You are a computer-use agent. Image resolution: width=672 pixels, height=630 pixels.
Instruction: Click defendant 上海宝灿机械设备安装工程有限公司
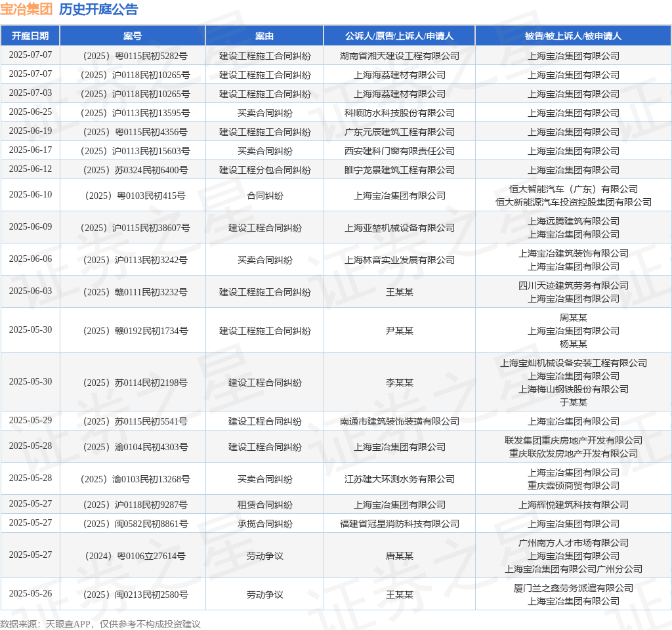click(574, 363)
